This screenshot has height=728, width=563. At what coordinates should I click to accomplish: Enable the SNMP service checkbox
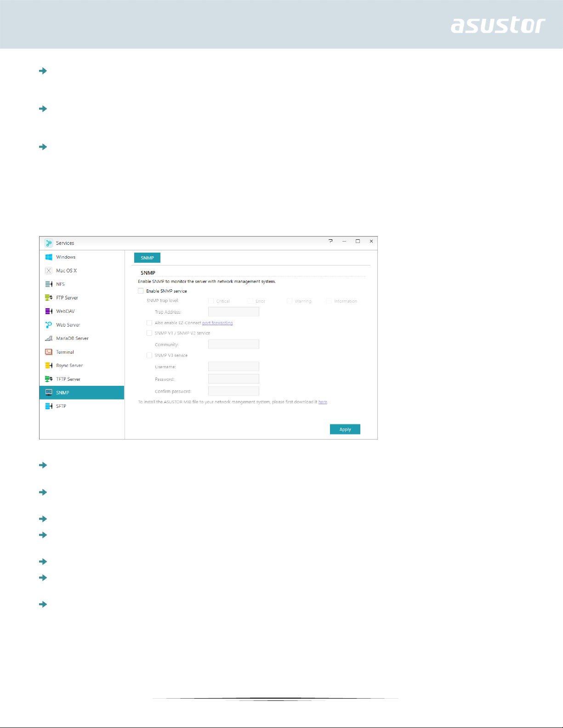tap(141, 291)
